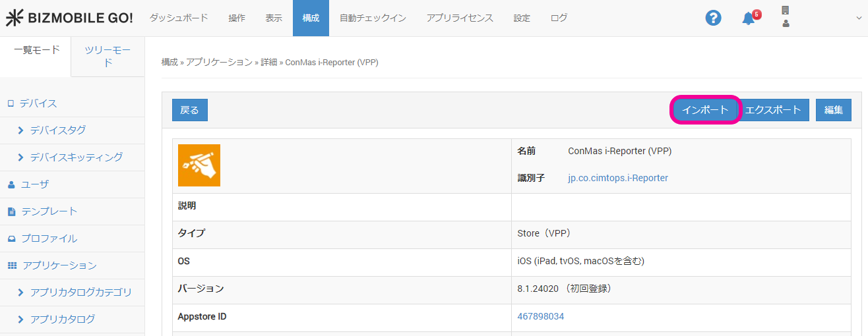This screenshot has height=336, width=868.
Task: Open the アプリケーション sidebar section
Action: click(x=59, y=266)
